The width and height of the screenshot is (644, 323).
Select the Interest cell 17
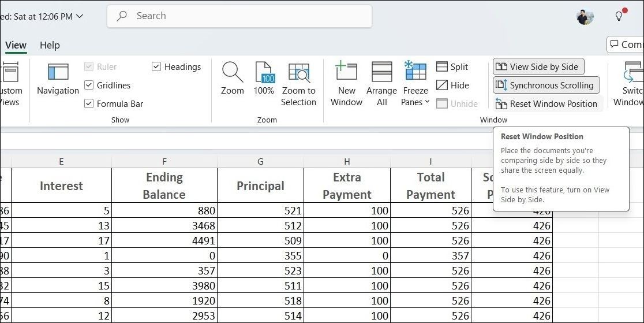pos(61,240)
